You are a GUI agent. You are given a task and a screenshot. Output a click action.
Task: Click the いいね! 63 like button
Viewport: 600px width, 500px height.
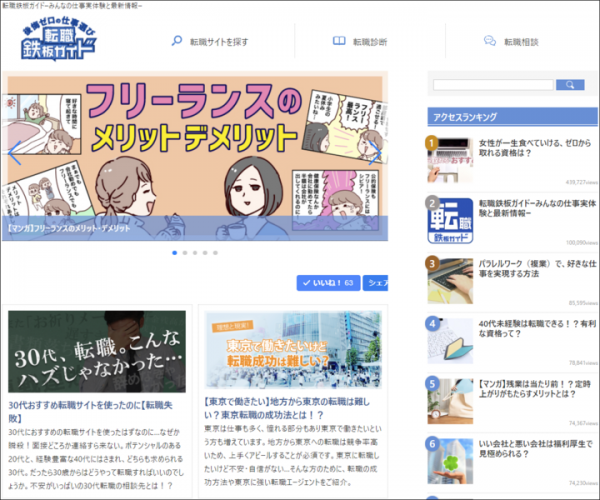pos(327,284)
